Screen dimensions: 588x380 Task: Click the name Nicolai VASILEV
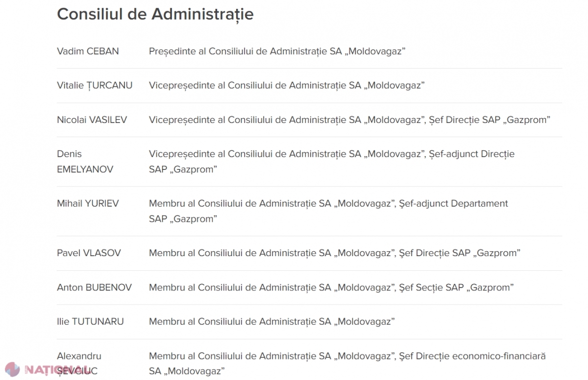point(92,119)
